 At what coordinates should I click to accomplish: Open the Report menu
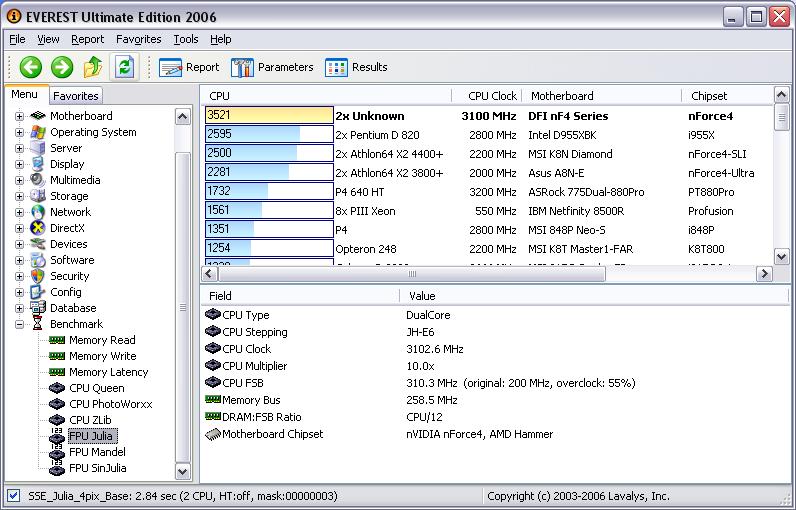pos(87,39)
